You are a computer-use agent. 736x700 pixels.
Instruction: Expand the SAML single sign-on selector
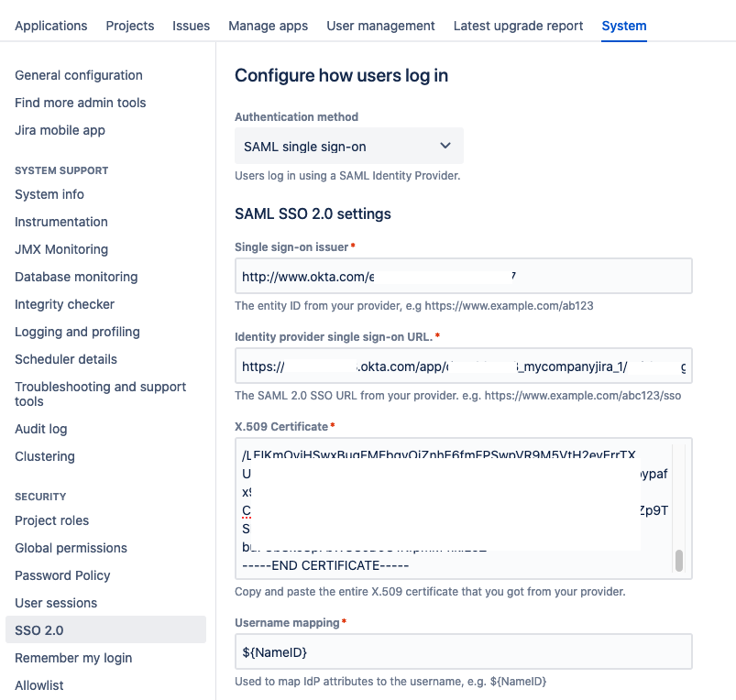[348, 146]
